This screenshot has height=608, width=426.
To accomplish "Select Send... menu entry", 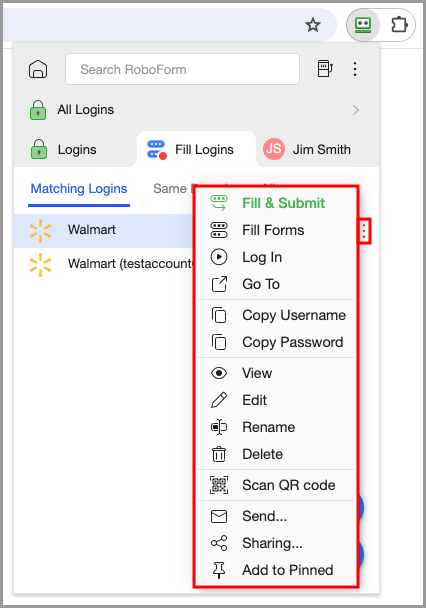I will (276, 516).
